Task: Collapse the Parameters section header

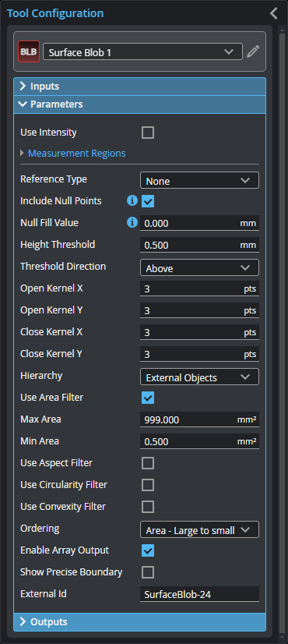Action: pyautogui.click(x=139, y=104)
